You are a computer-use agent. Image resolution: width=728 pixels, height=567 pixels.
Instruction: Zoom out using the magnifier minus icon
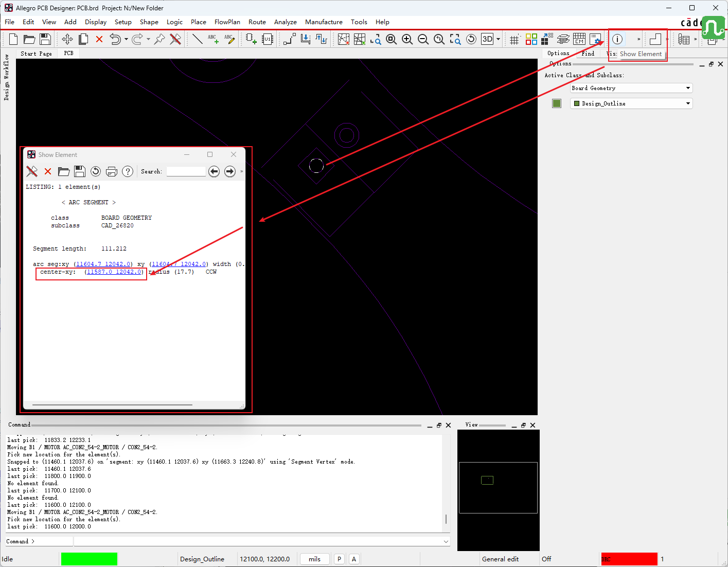423,39
